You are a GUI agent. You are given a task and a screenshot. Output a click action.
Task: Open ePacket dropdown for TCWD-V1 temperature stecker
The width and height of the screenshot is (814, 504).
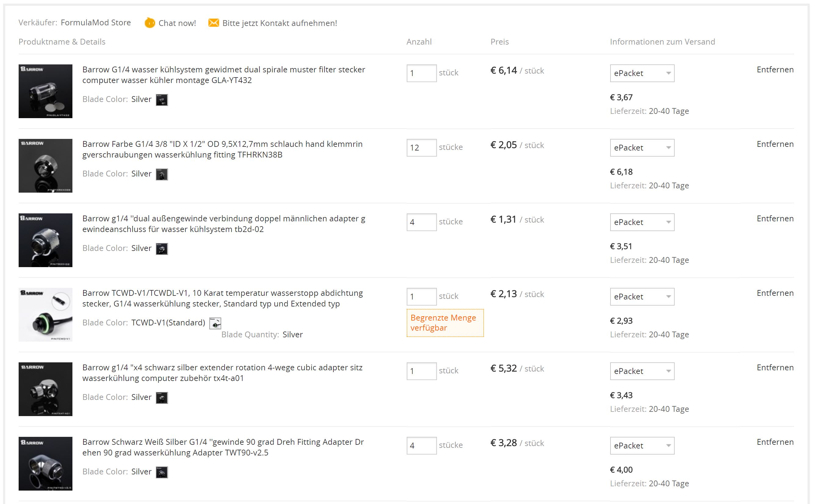(642, 297)
